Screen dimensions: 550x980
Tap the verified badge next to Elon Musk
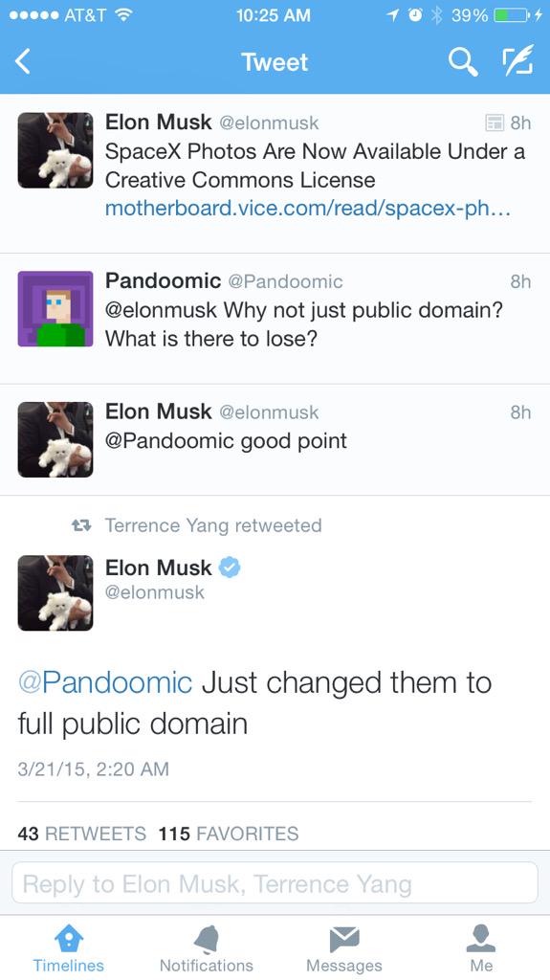click(230, 568)
